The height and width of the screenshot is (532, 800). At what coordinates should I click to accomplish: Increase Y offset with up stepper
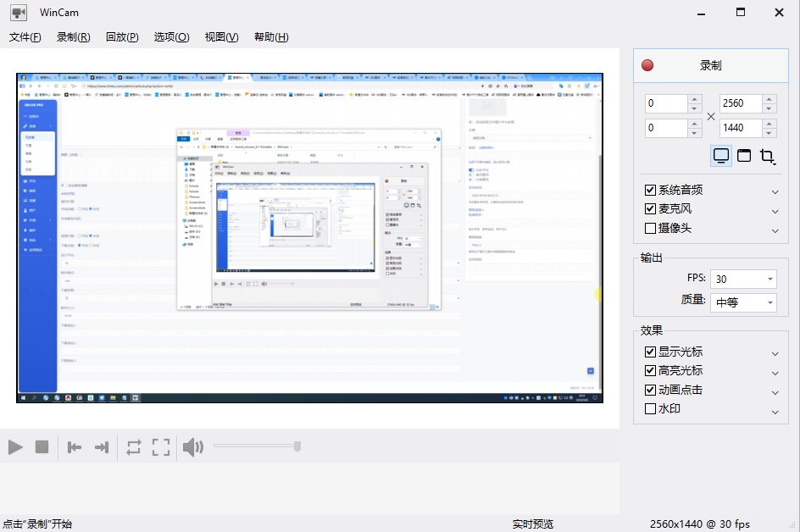(x=694, y=123)
